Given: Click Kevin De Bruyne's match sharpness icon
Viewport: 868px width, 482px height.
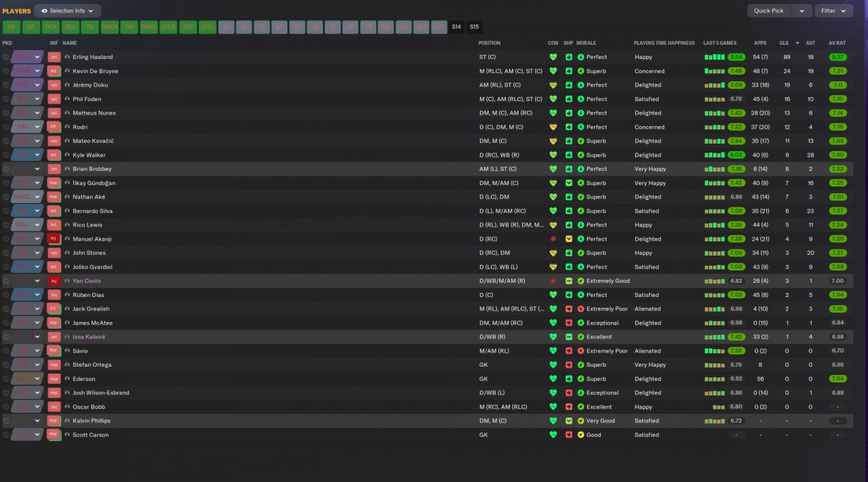Looking at the screenshot, I should tap(568, 71).
